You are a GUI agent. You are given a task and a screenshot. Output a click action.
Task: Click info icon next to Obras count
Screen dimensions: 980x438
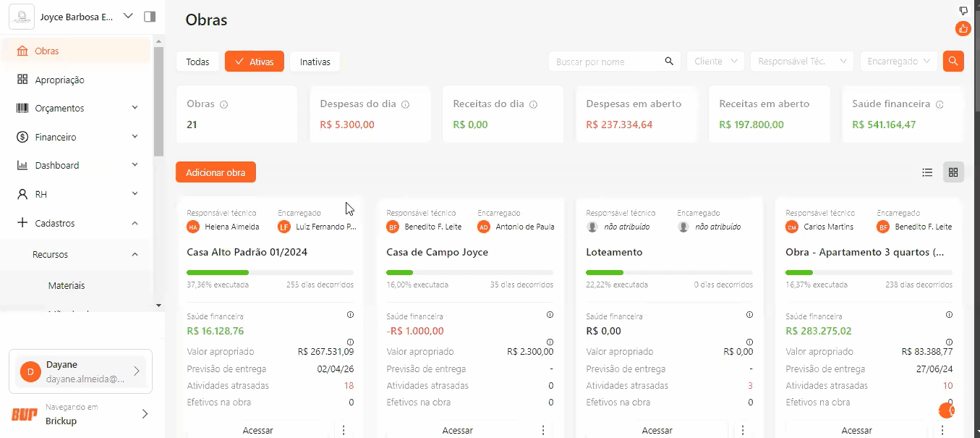223,104
